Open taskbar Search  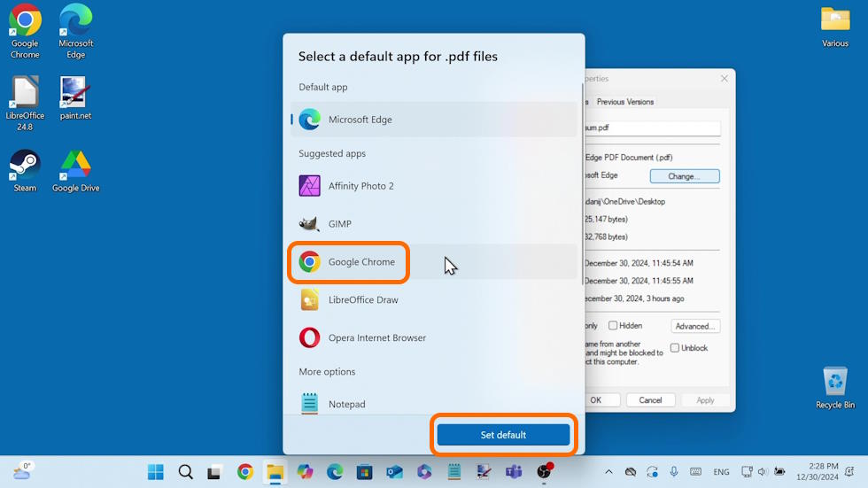point(185,472)
